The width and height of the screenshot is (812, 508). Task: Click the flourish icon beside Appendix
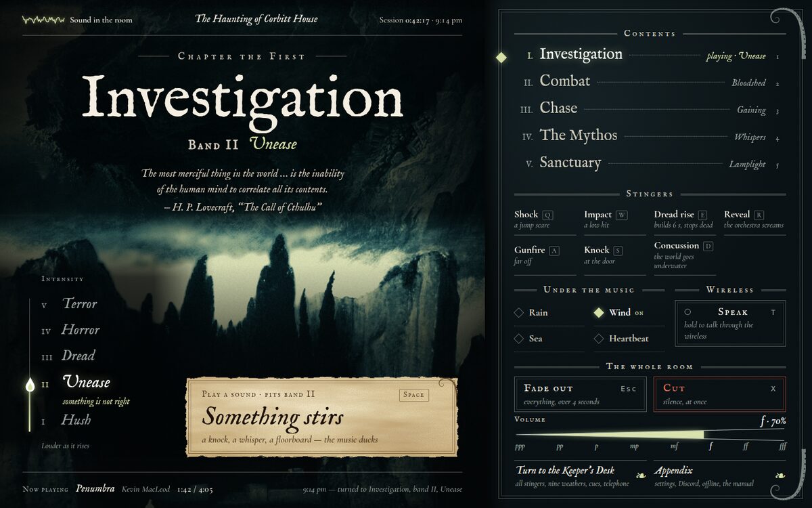(x=780, y=475)
